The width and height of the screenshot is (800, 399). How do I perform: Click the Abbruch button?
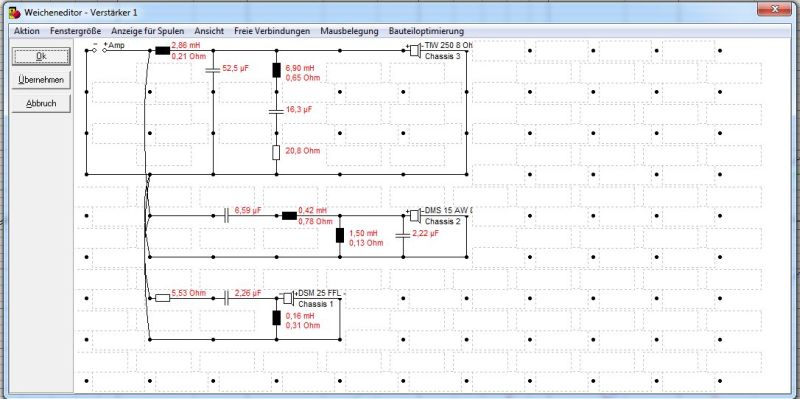pyautogui.click(x=41, y=104)
